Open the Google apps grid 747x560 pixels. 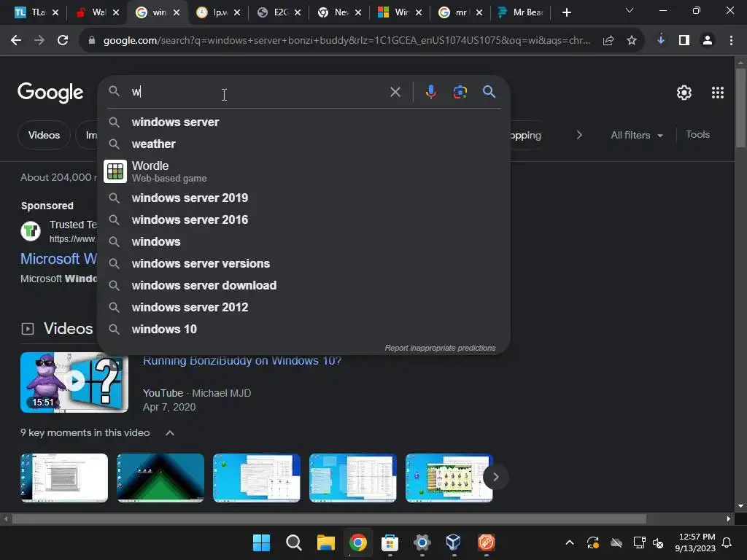tap(718, 93)
